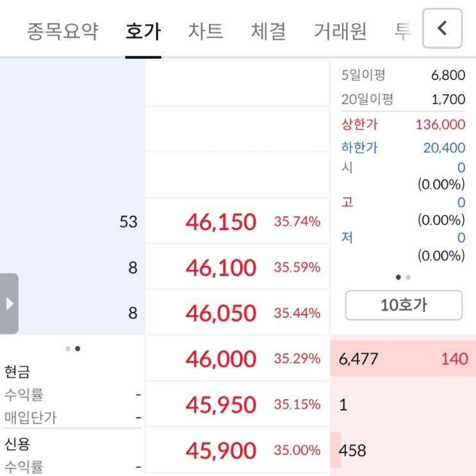
Task: Click the 하한가 20,400 value
Action: 443,148
